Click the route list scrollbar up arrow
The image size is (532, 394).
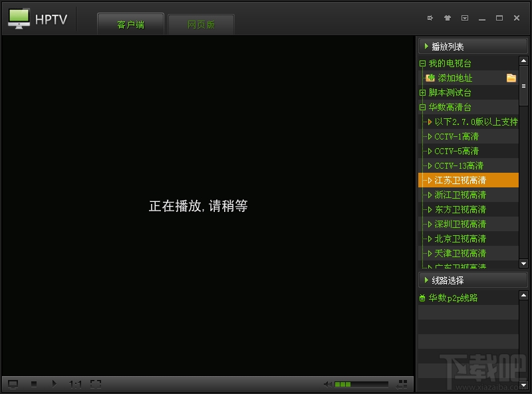click(523, 295)
